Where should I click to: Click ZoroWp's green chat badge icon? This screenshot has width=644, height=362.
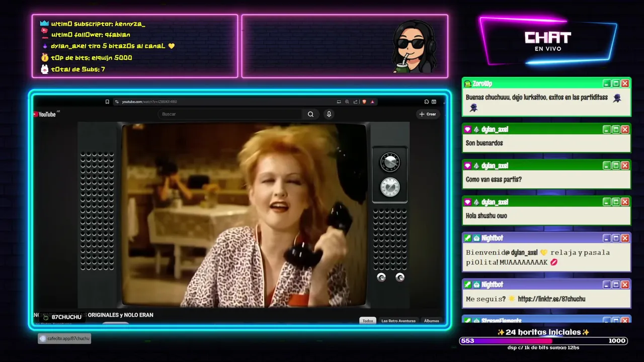(x=468, y=83)
